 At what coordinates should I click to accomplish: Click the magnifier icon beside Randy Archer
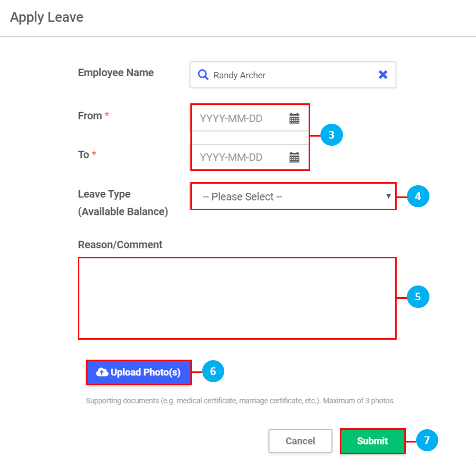click(203, 75)
